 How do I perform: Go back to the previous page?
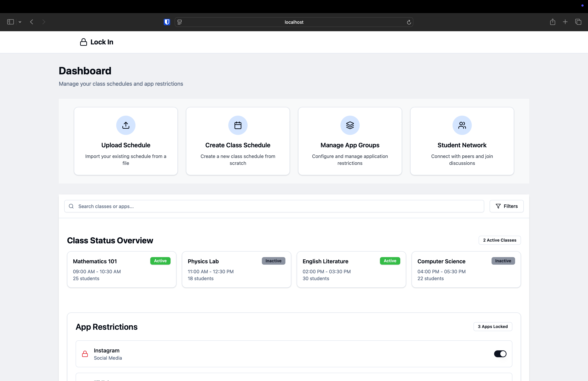point(32,22)
